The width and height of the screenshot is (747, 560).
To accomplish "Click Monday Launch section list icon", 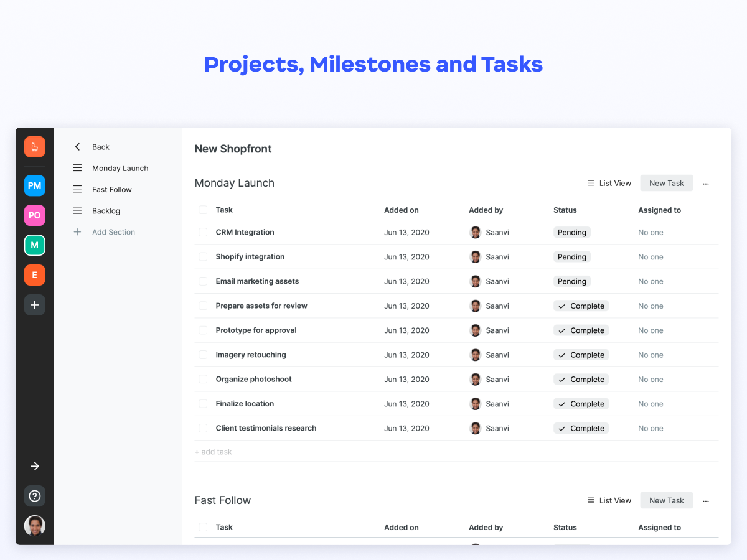I will [77, 168].
